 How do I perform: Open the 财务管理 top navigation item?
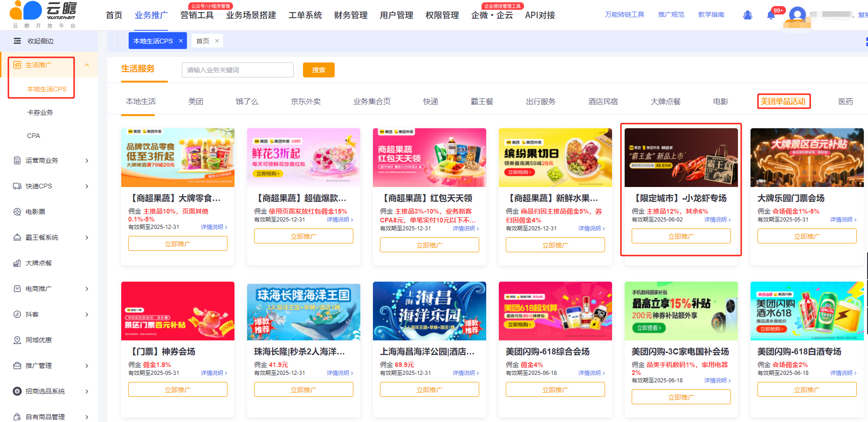click(351, 15)
